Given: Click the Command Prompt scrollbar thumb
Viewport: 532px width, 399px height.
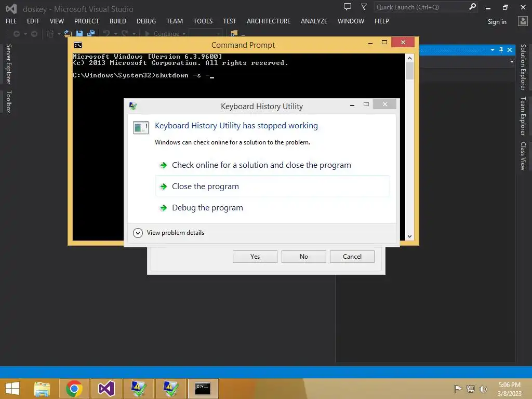Looking at the screenshot, I should tap(409, 71).
